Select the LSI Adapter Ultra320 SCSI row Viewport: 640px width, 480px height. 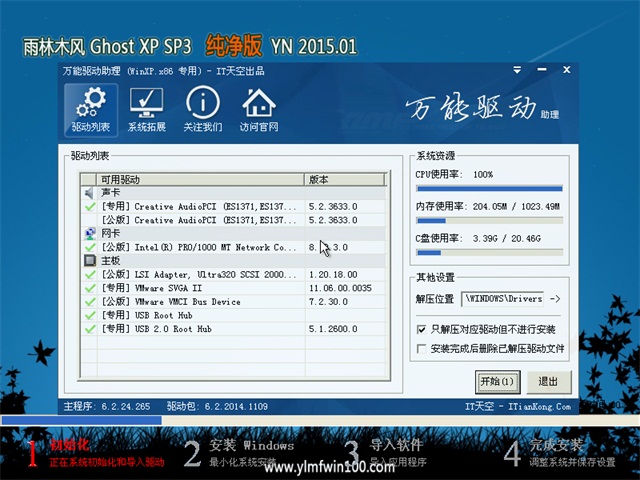(198, 273)
